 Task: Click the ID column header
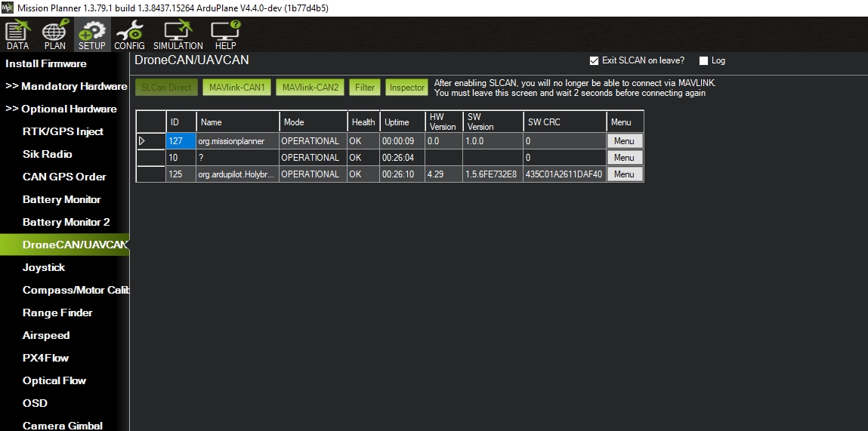(181, 122)
